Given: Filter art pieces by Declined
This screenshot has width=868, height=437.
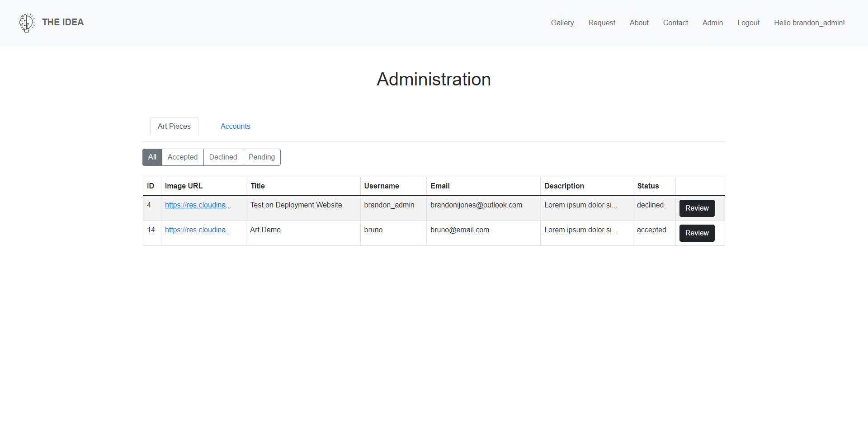Looking at the screenshot, I should click(223, 157).
